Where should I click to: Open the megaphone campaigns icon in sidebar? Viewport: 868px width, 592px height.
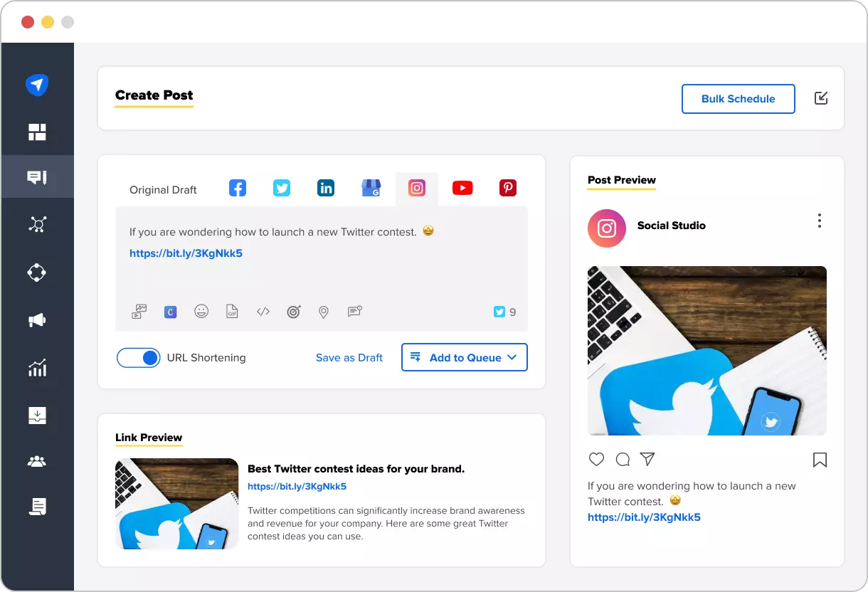[37, 321]
